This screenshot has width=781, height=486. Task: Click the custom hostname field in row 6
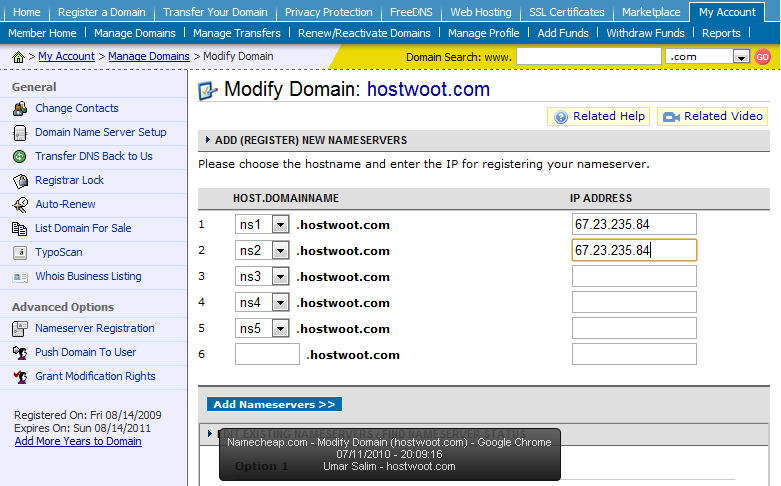(267, 354)
